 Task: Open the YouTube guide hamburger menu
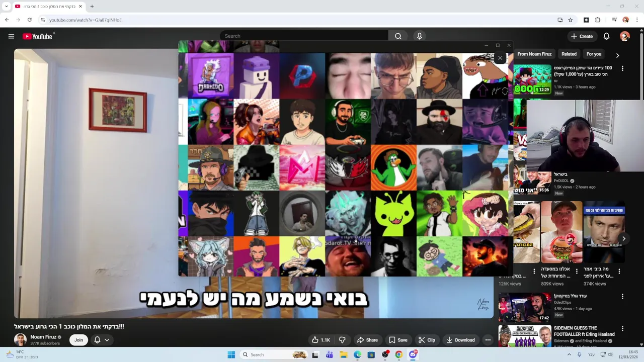(x=11, y=36)
